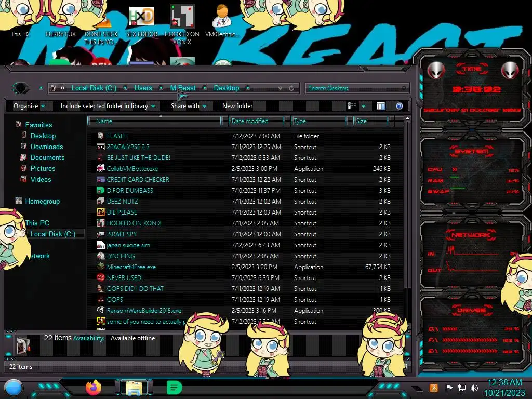The height and width of the screenshot is (399, 532).
Task: Click the DIE PLEASE shortcut icon
Action: click(101, 212)
